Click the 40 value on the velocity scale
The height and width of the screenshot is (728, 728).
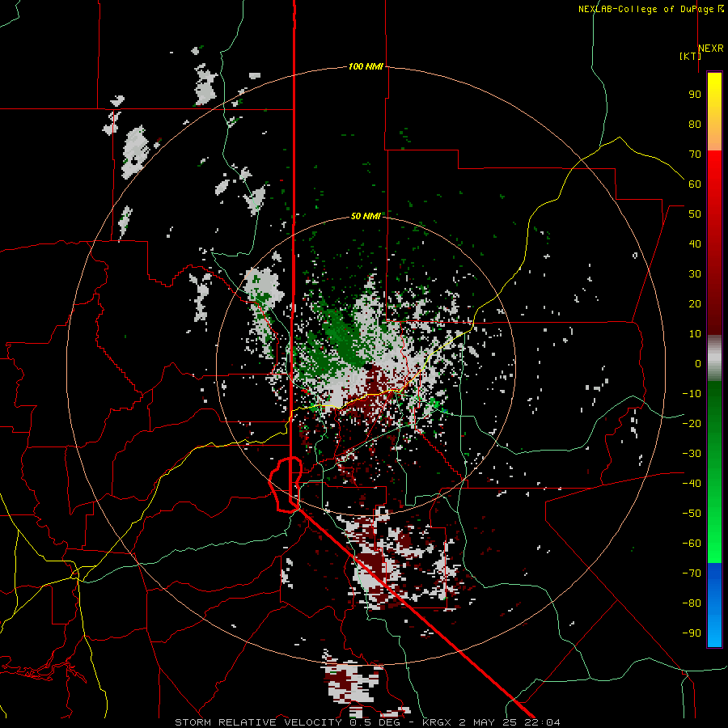coord(695,244)
